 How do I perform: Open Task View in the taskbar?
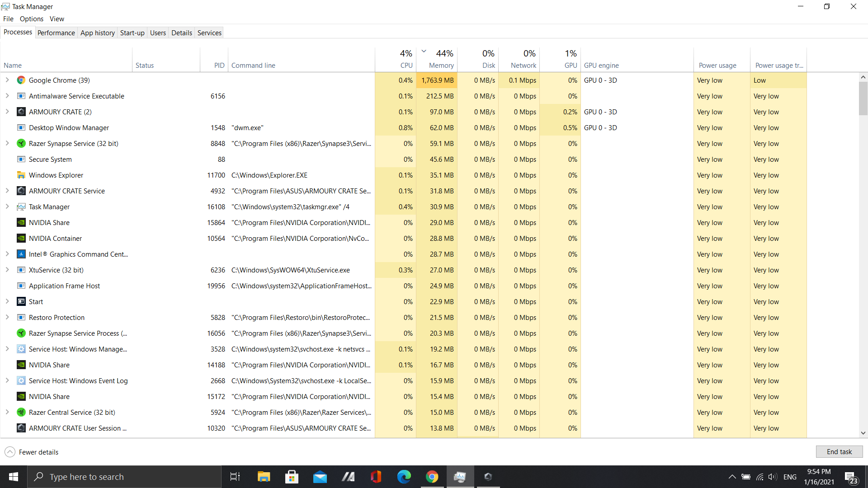[x=235, y=477]
